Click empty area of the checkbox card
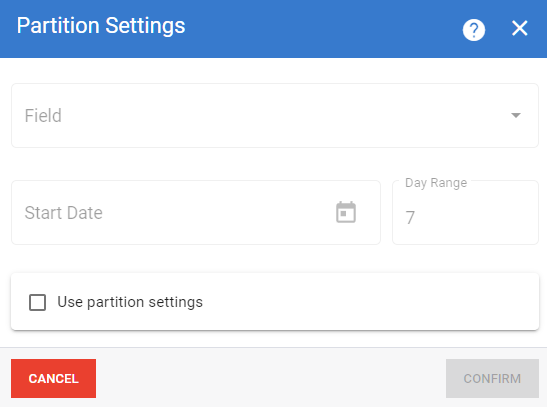547x407 pixels. click(370, 302)
